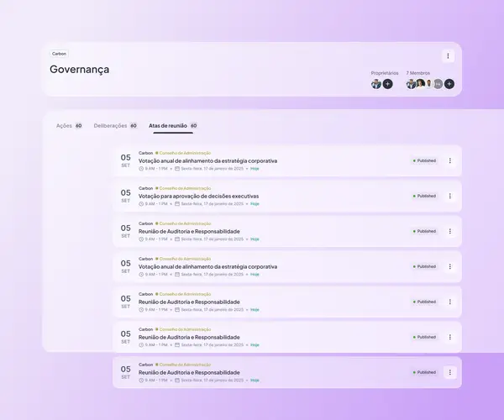Select the small standing-person member avatar

tap(429, 84)
